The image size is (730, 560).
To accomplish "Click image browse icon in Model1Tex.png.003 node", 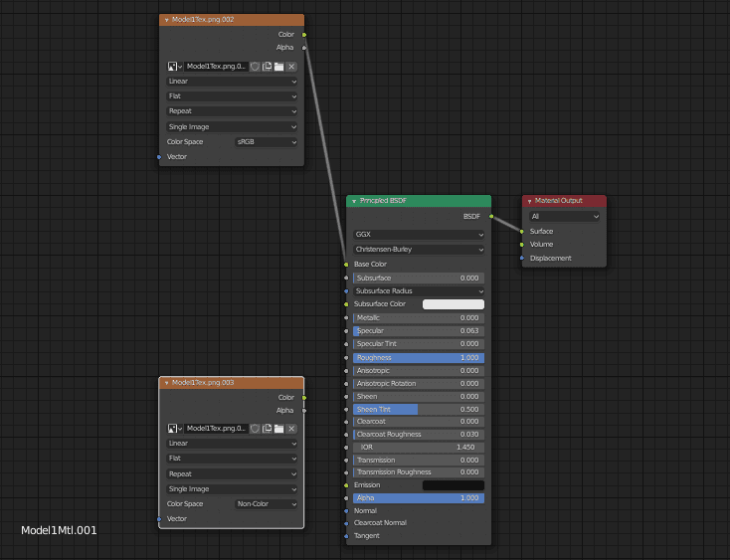I will click(x=175, y=429).
